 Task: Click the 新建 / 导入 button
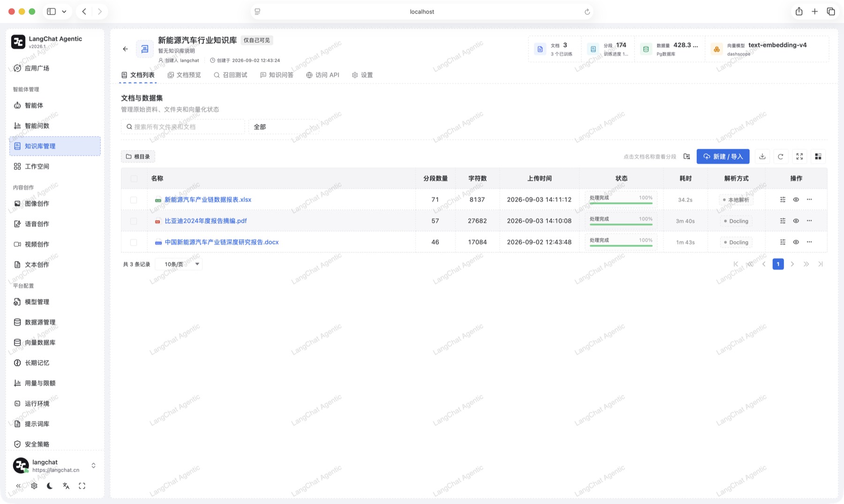(723, 157)
